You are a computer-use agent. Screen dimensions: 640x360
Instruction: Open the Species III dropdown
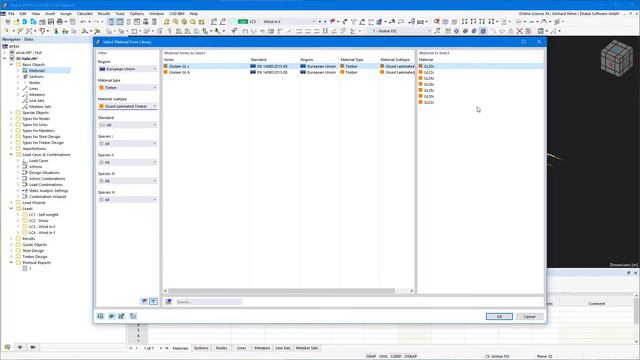pos(127,181)
